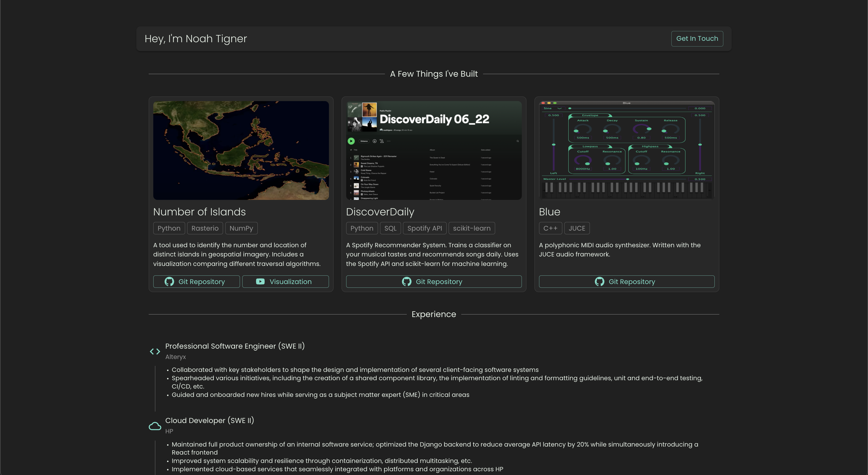Click the Rasterio tag
The image size is (868, 475).
205,228
